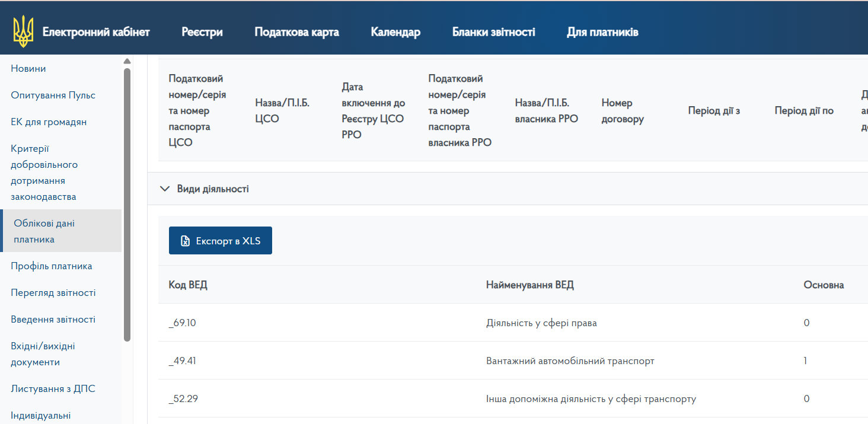Click the sidebar scroll up arrow
Screen dimensions: 868x424
coord(127,61)
